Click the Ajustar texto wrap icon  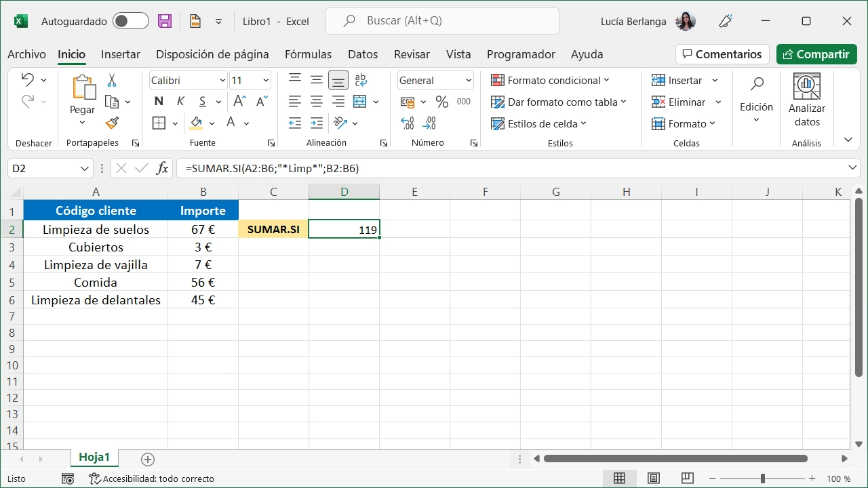click(x=360, y=79)
